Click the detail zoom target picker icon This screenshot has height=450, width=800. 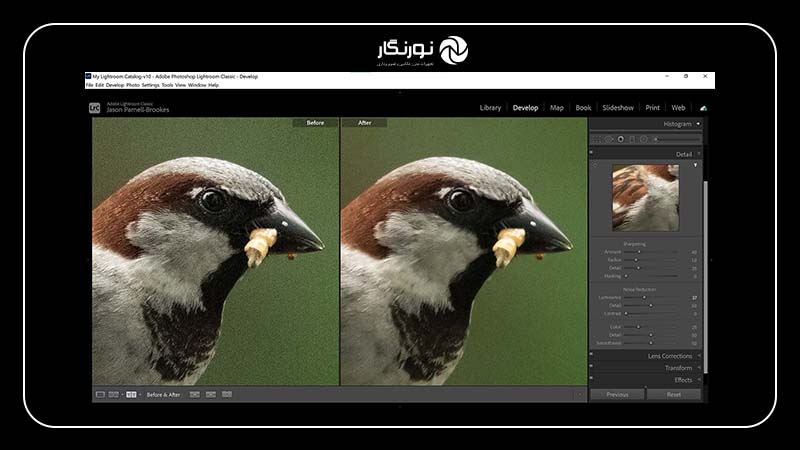click(595, 165)
